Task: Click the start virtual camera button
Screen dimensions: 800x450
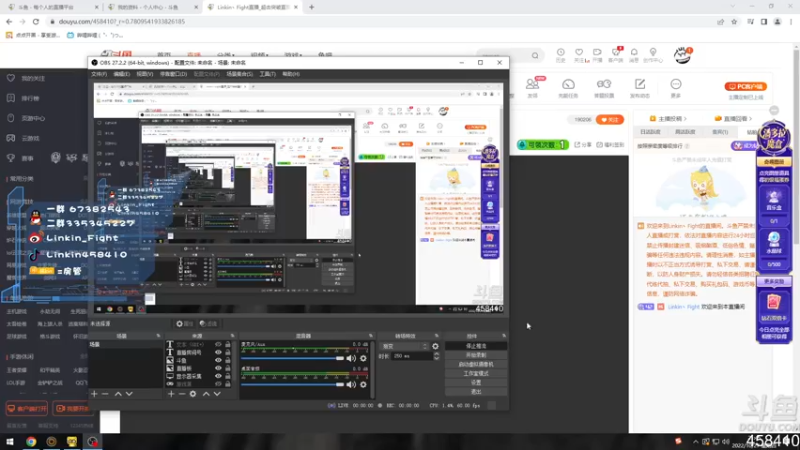Action: tap(476, 364)
